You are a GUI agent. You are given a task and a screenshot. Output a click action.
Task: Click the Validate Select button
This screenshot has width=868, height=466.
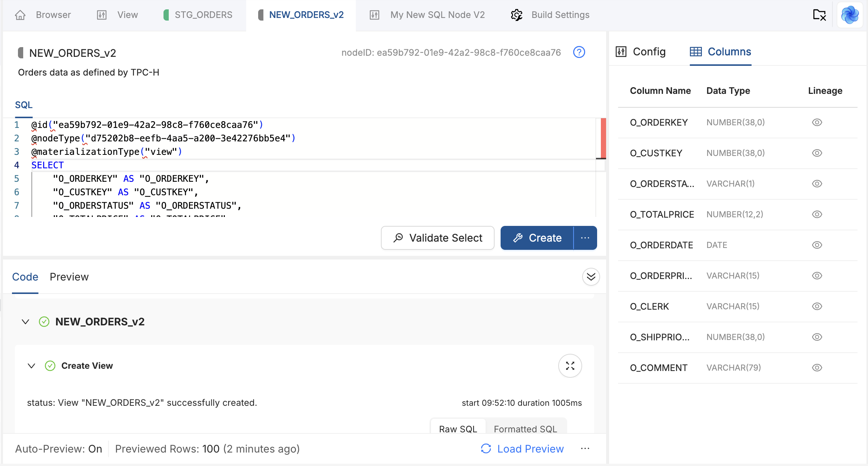coord(437,238)
